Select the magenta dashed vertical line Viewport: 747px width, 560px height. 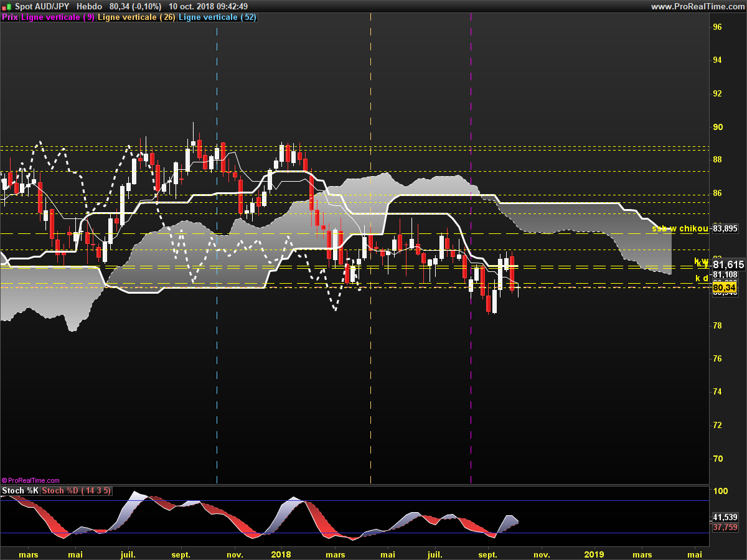(x=471, y=249)
